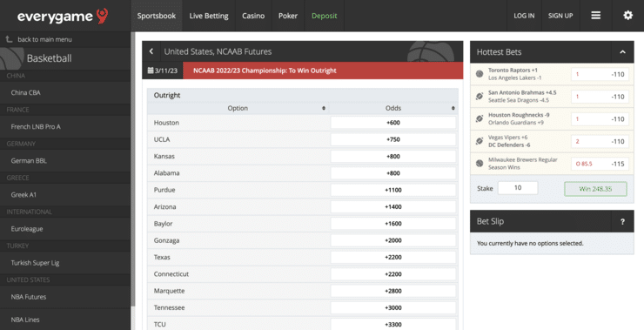The width and height of the screenshot is (644, 330).
Task: Click the Bet Slip help question mark
Action: point(622,221)
